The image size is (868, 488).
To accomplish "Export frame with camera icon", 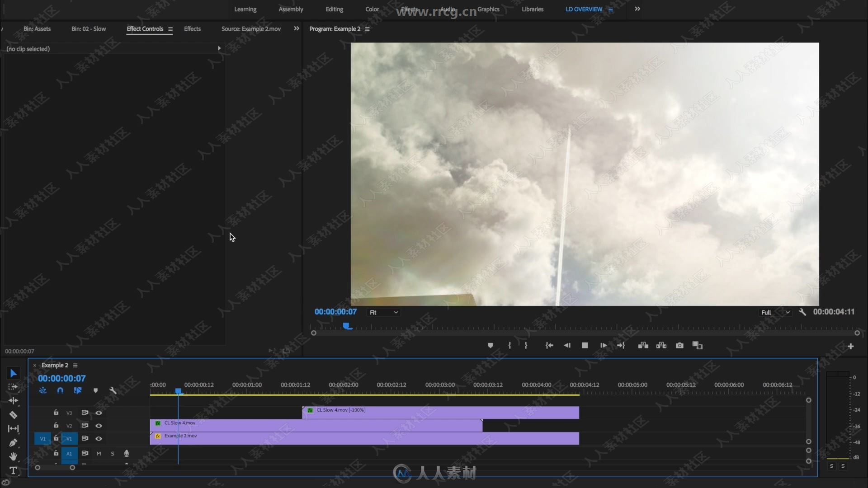I will pyautogui.click(x=679, y=346).
